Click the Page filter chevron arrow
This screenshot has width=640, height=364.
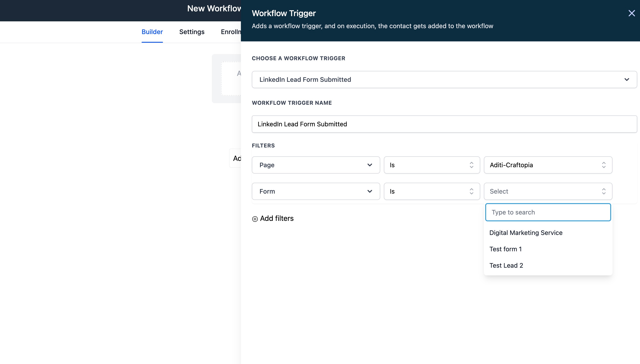tap(370, 165)
